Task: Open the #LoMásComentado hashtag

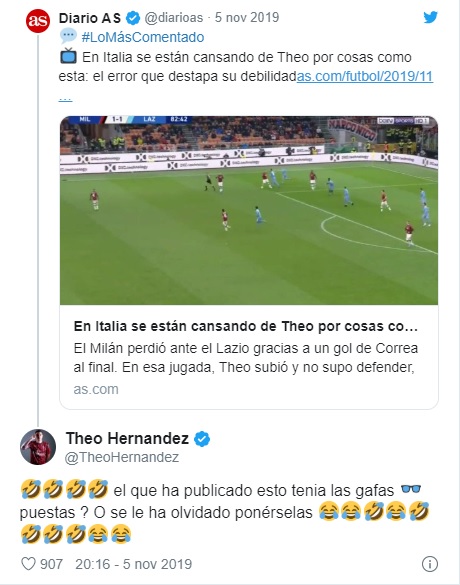Action: pyautogui.click(x=143, y=37)
